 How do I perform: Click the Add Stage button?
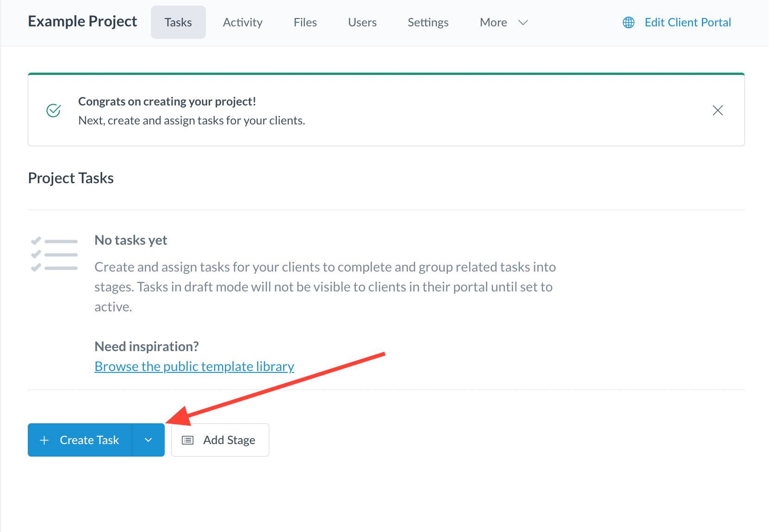[220, 440]
